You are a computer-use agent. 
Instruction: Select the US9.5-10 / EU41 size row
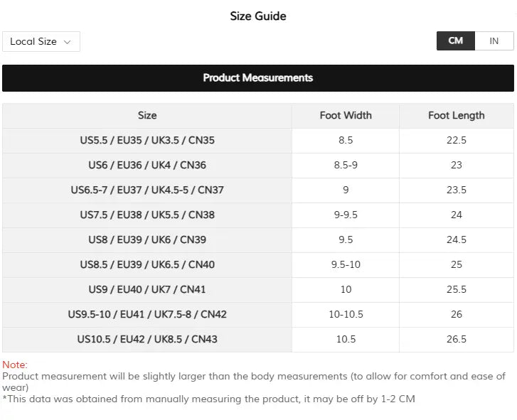[x=258, y=315]
